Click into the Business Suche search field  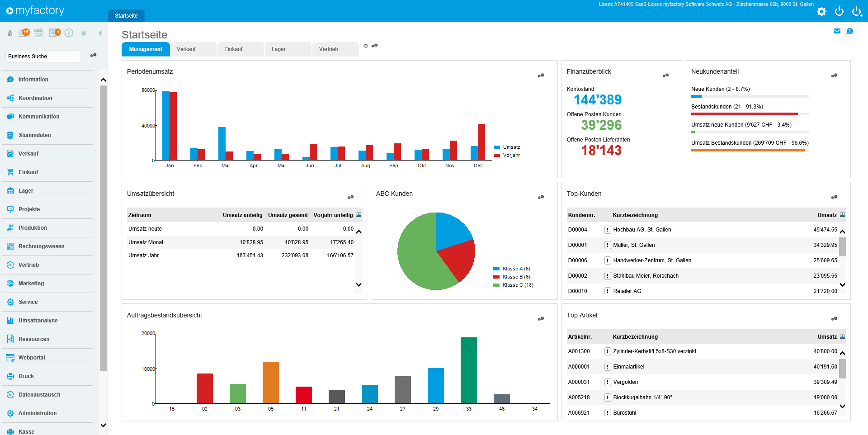(43, 57)
